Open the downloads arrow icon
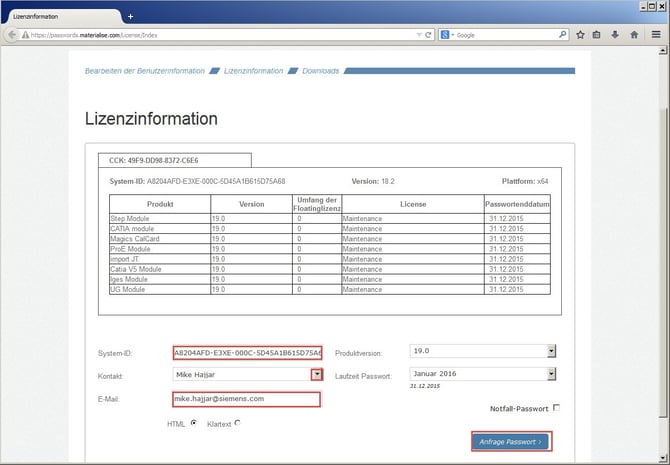The image size is (670, 465). point(615,34)
